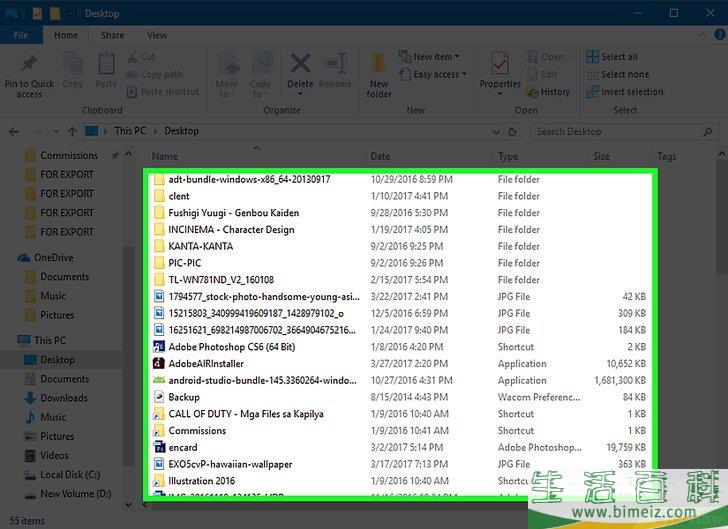
Task: Sort files by the Type column header
Action: coord(508,156)
